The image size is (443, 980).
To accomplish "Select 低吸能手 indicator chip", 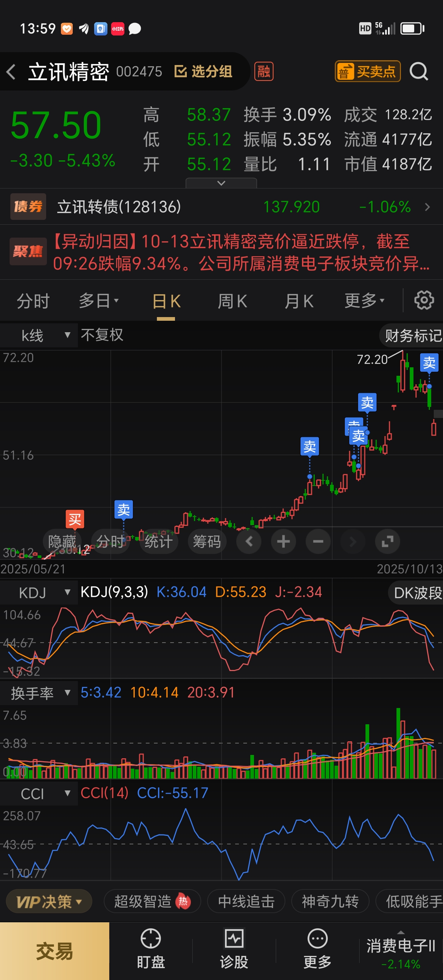I will [x=409, y=902].
